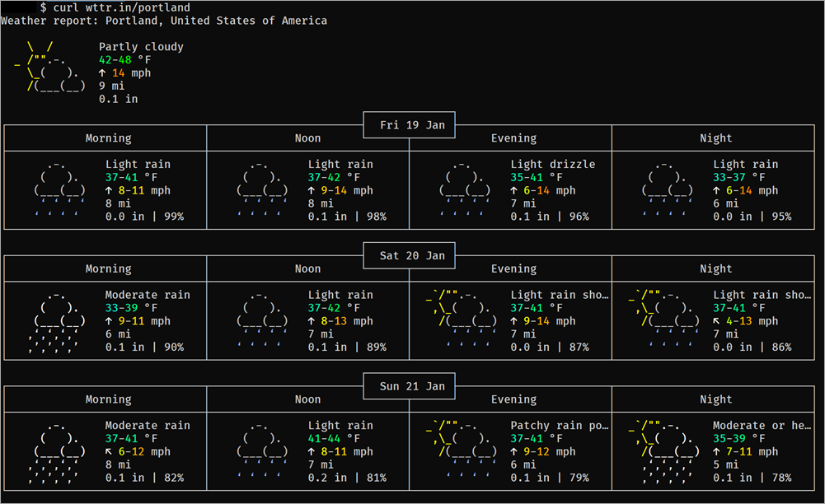Click Friday Noon light rain cloud icon
Screen dimensions: 825x504
pos(262,189)
